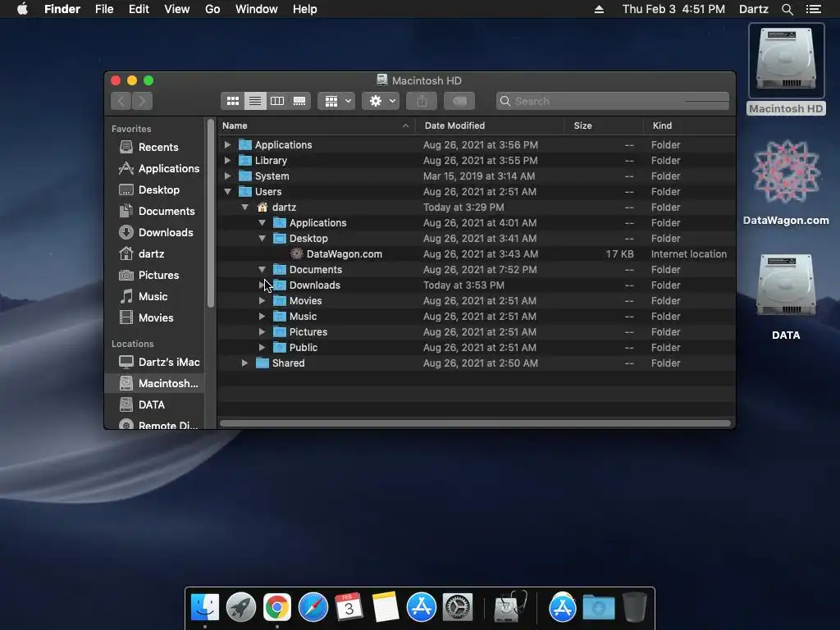Image resolution: width=840 pixels, height=630 pixels.
Task: Open Notification Center in menu bar
Action: [814, 9]
